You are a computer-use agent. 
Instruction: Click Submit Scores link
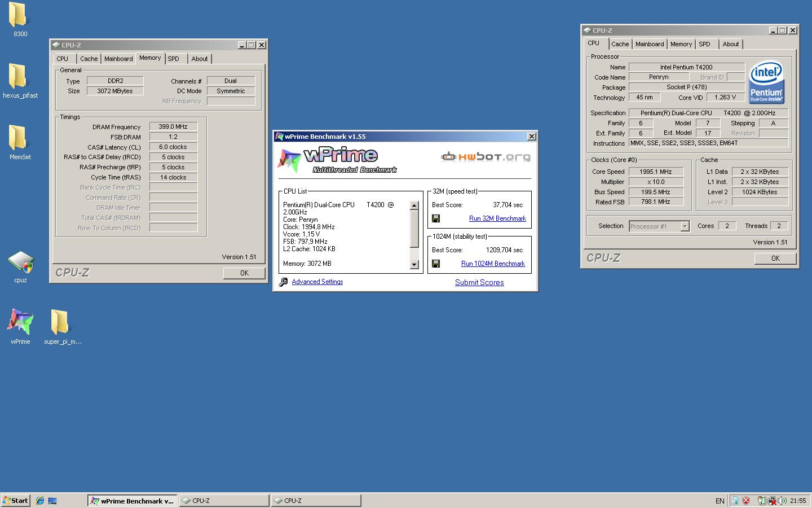[479, 282]
